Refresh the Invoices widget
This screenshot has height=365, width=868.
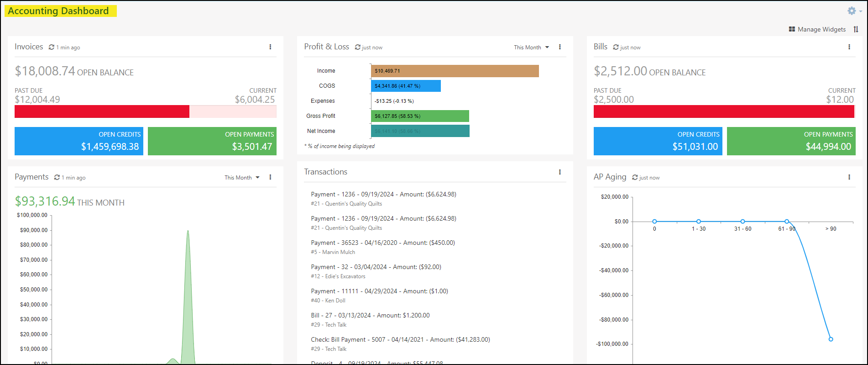tap(52, 47)
